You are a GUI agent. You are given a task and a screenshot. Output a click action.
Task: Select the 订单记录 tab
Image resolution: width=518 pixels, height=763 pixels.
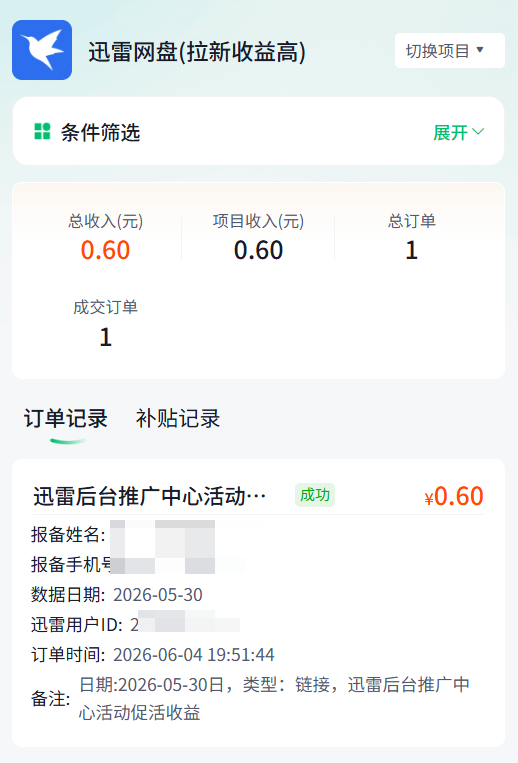point(66,418)
